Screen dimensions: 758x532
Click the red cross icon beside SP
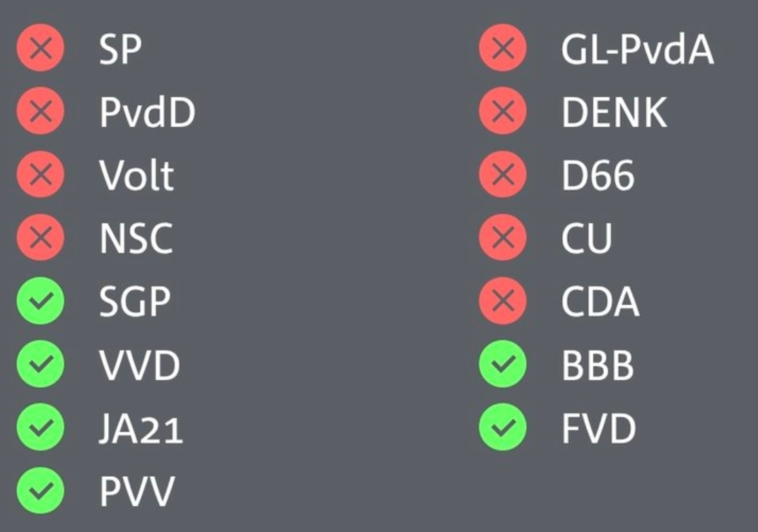tap(40, 48)
